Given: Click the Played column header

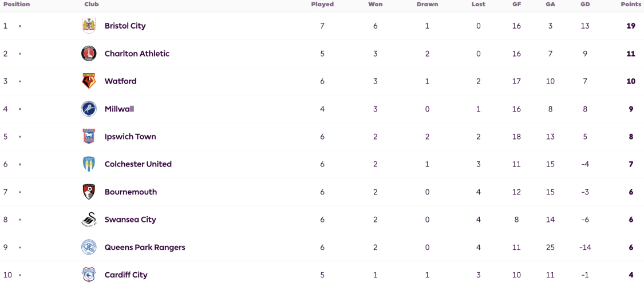Looking at the screenshot, I should click(322, 5).
